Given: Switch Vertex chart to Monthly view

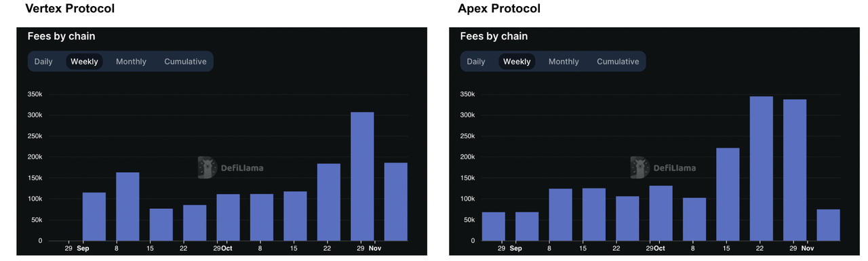Looking at the screenshot, I should tap(131, 62).
